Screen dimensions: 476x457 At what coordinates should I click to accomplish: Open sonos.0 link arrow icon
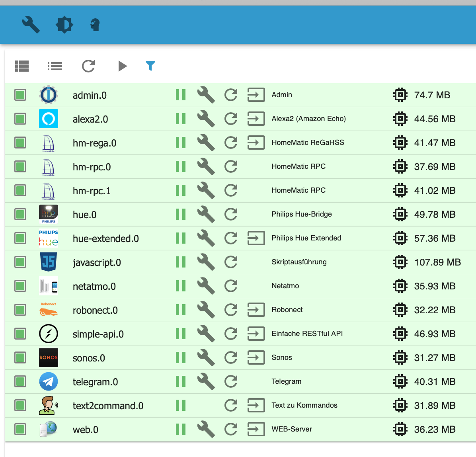pos(256,357)
